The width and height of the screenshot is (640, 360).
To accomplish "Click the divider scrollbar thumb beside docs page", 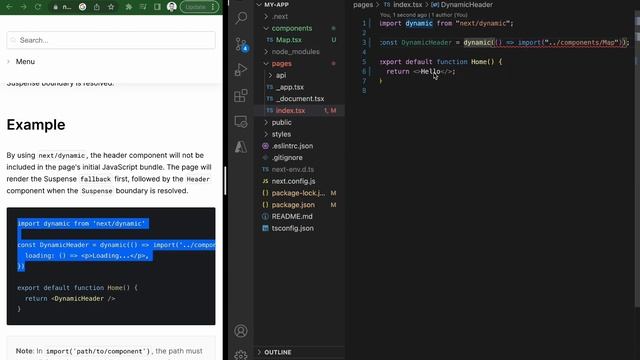I will pos(225,181).
